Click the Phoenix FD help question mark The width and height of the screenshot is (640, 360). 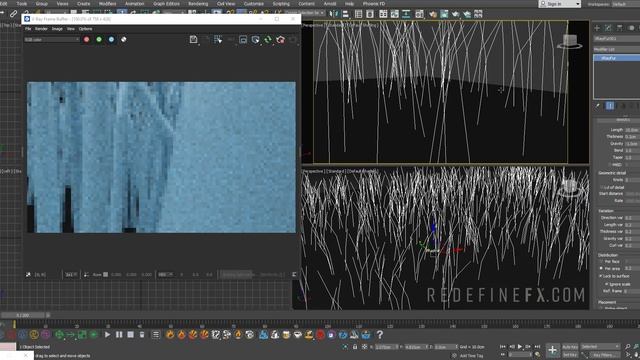click(x=380, y=335)
